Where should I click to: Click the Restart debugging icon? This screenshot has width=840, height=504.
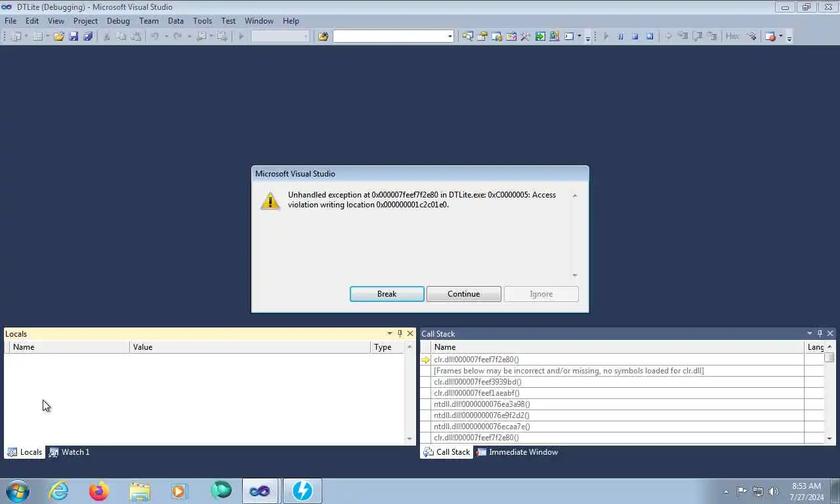[650, 36]
